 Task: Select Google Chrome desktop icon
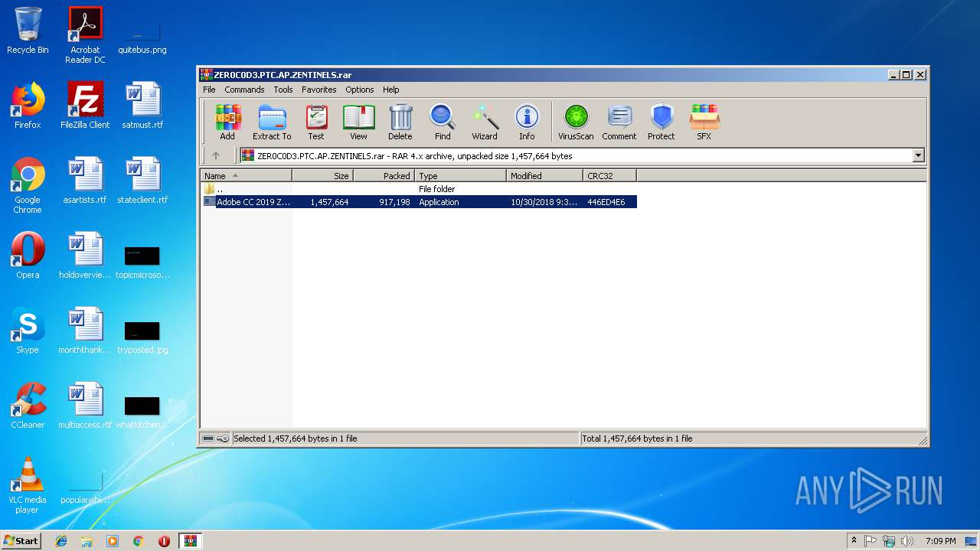pos(28,185)
